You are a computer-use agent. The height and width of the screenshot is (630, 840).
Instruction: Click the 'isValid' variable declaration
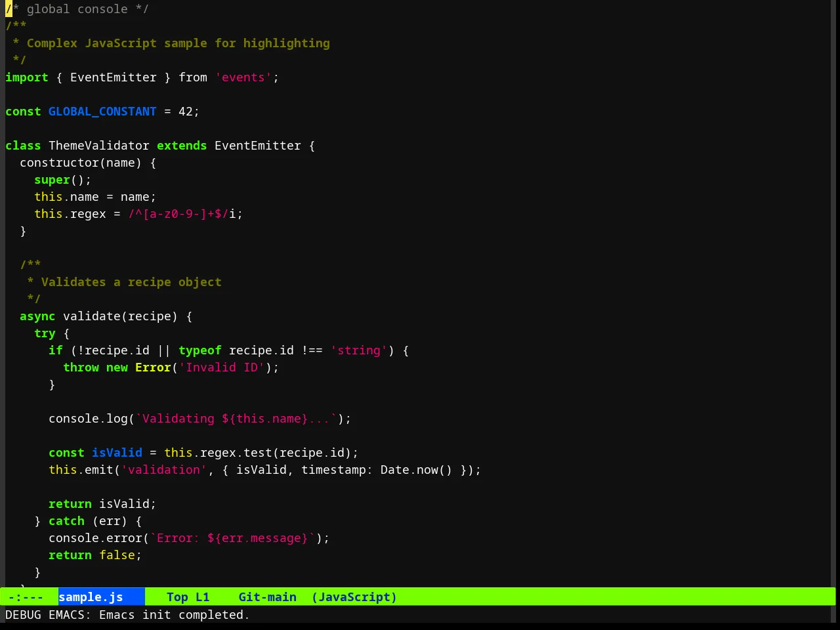click(117, 453)
